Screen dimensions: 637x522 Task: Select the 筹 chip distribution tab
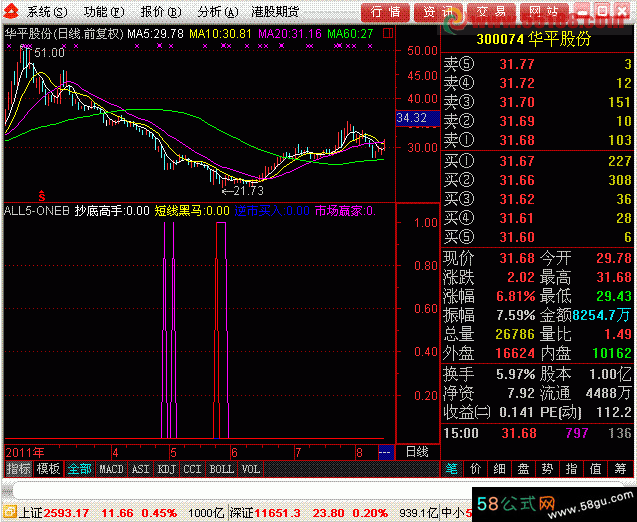pos(620,469)
